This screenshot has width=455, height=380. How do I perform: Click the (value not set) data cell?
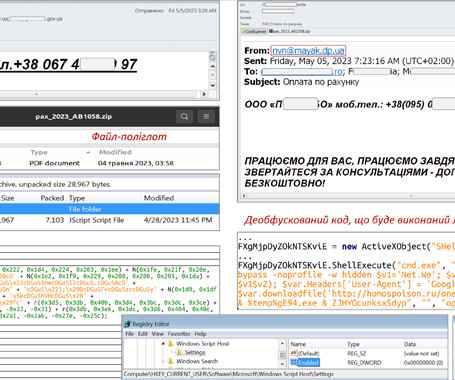421,353
